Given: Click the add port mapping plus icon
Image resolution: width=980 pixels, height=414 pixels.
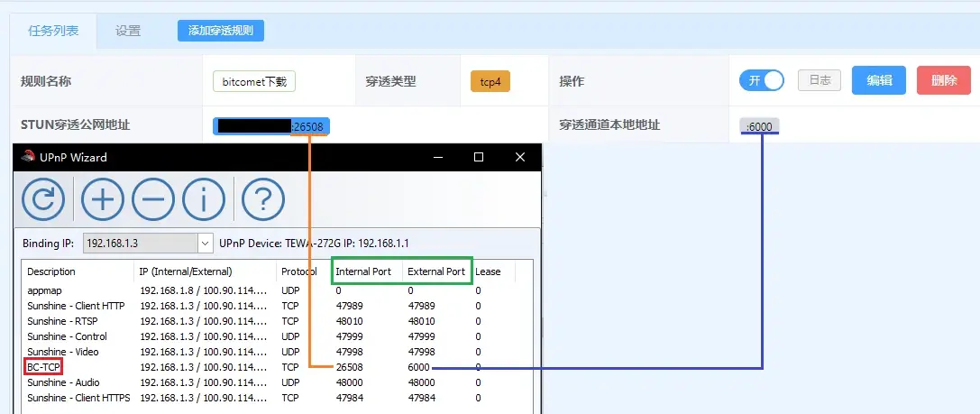Looking at the screenshot, I should [x=103, y=199].
